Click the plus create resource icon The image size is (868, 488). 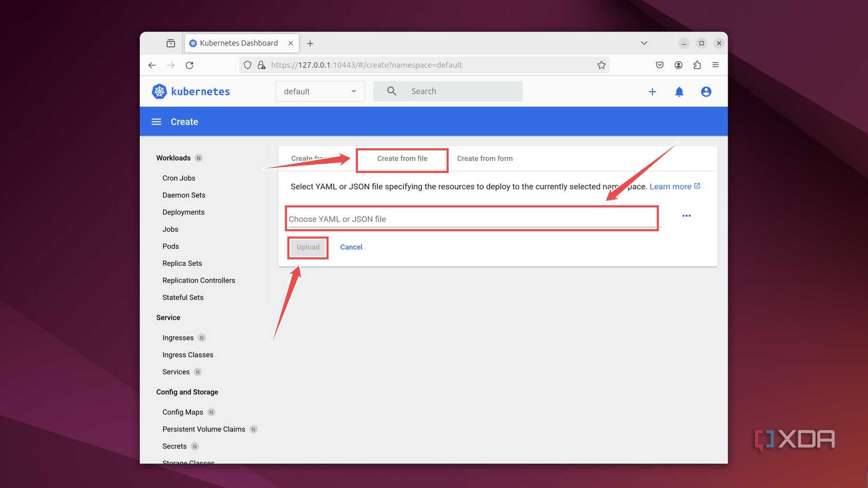coord(652,91)
